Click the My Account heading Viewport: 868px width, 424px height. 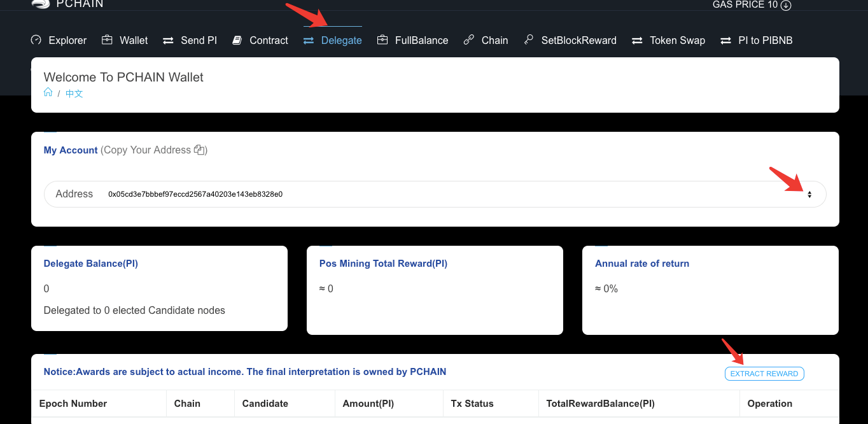pos(71,150)
